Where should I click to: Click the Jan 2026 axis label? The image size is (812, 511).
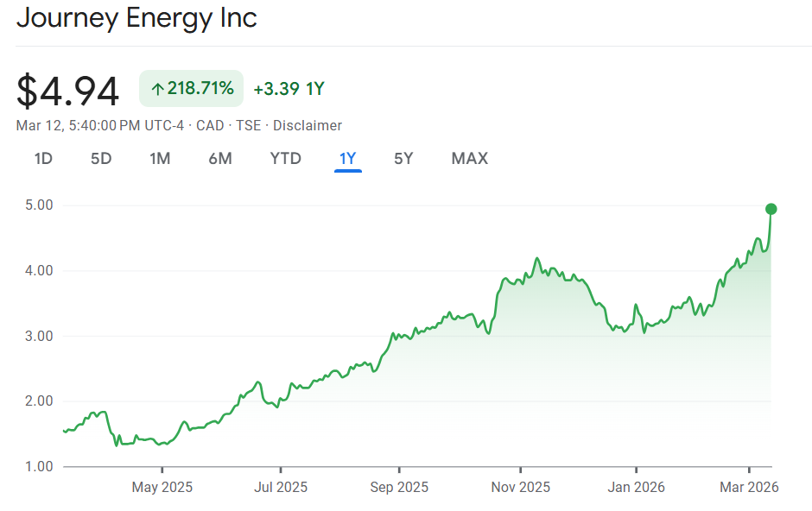point(636,488)
